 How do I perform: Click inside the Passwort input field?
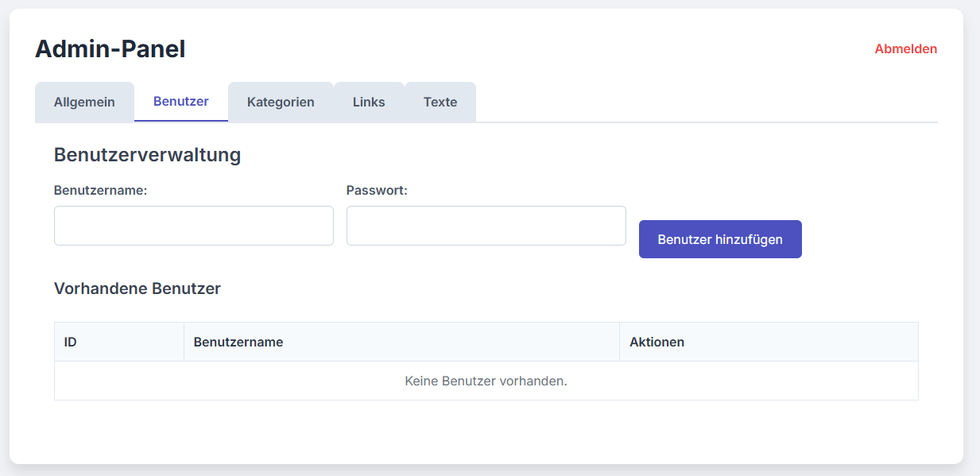click(486, 226)
